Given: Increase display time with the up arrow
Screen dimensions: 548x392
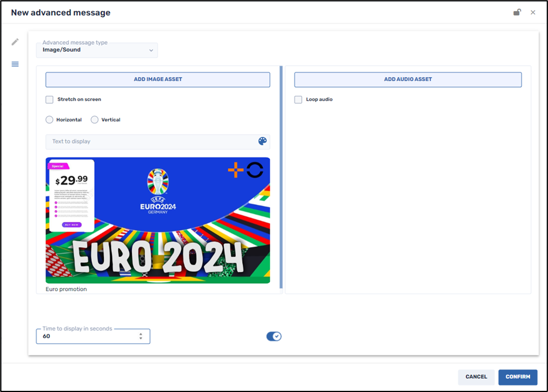Looking at the screenshot, I should pos(140,334).
